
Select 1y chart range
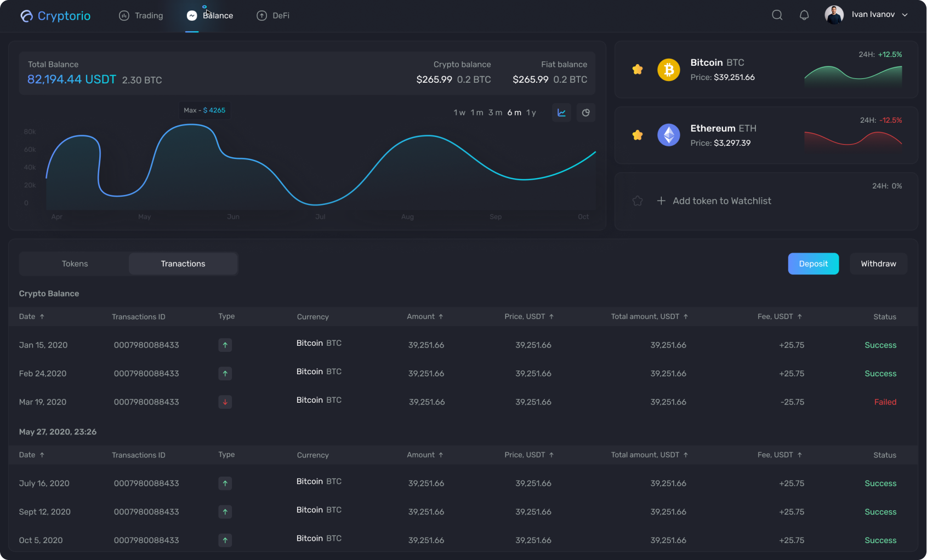(531, 112)
